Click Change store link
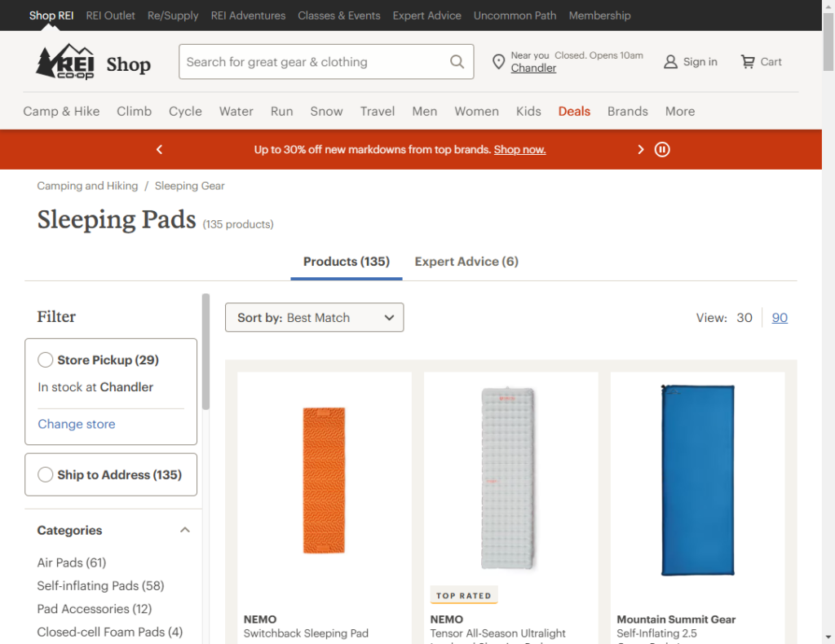 click(76, 424)
